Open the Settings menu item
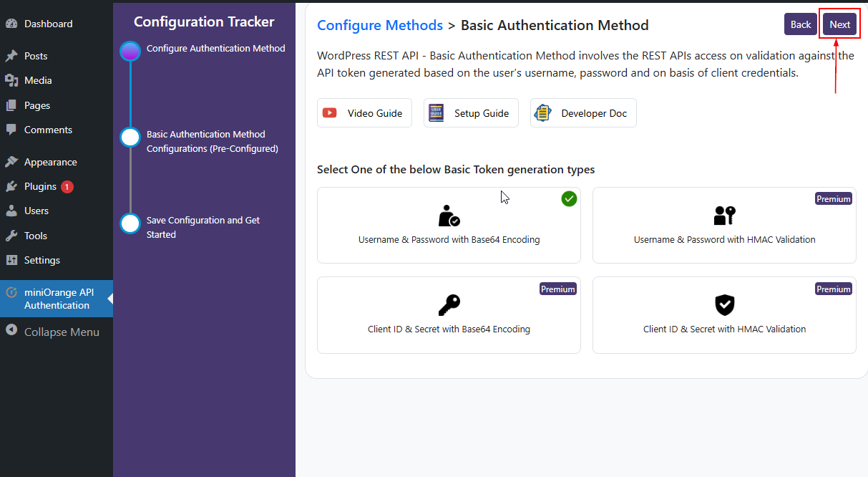868x477 pixels. pyautogui.click(x=42, y=261)
